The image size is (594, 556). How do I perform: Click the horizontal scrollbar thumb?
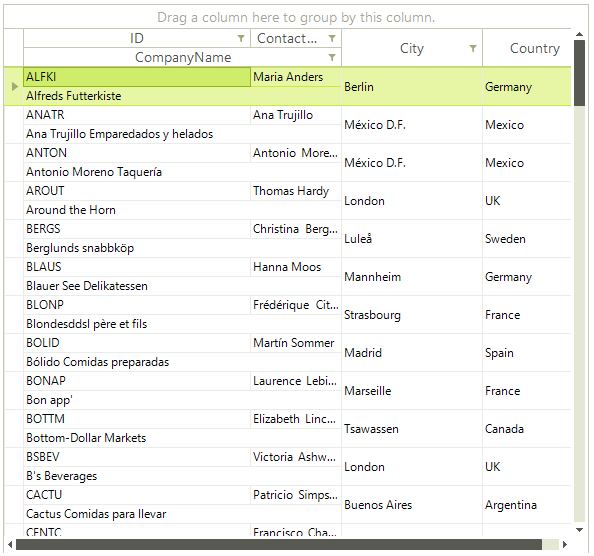tap(279, 545)
